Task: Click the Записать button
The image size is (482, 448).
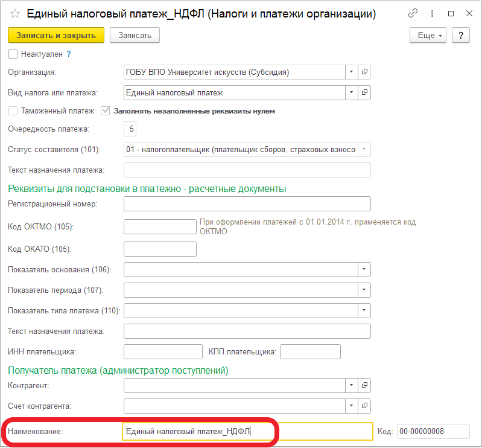Action: [135, 36]
